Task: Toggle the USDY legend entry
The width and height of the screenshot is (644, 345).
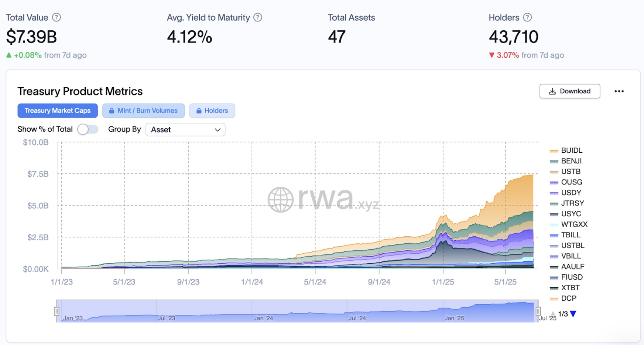Action: (x=571, y=193)
